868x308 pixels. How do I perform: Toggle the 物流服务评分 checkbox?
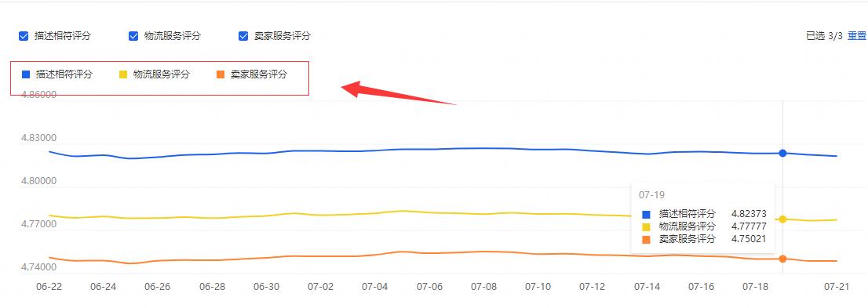133,36
